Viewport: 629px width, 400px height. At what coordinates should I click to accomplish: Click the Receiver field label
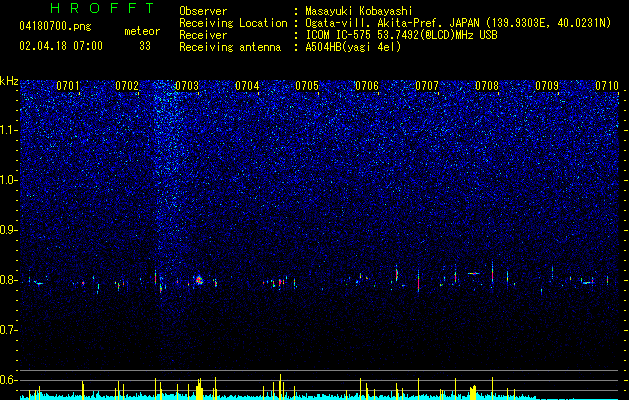203,35
